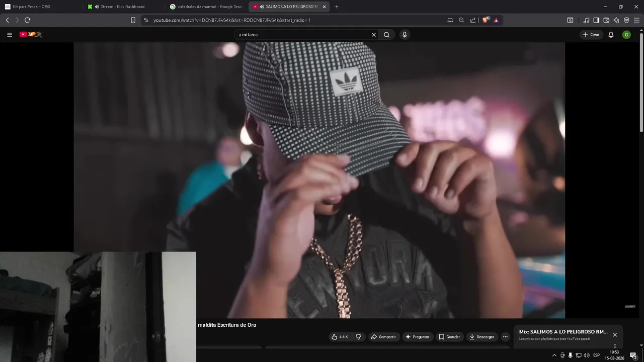Click taskbar microphone tray icon
The height and width of the screenshot is (362, 644).
click(x=570, y=355)
